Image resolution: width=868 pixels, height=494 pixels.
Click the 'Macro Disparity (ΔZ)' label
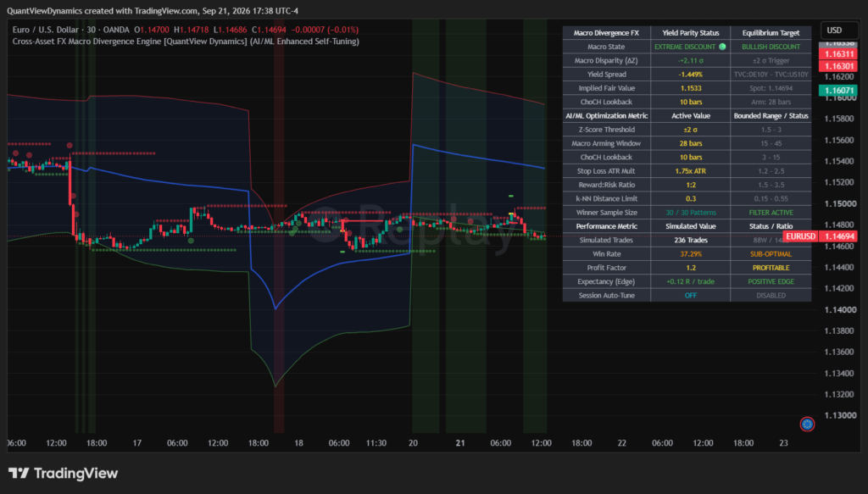(x=606, y=60)
